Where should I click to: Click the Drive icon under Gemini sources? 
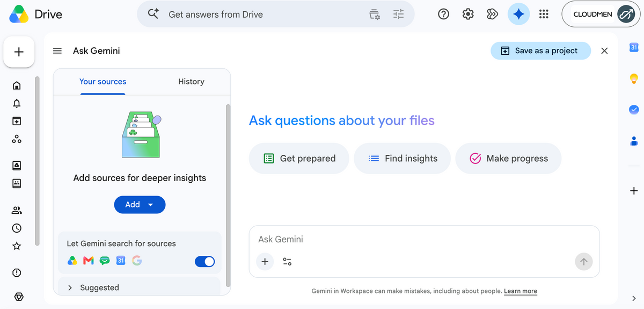coord(72,261)
